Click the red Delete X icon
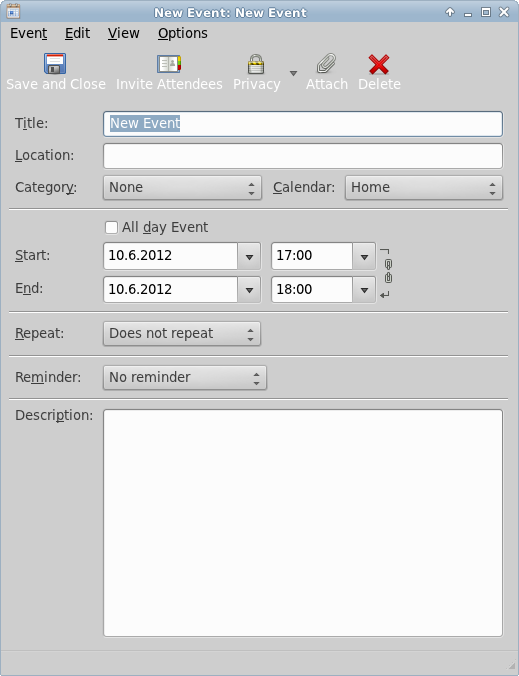The width and height of the screenshot is (519, 676). click(379, 64)
